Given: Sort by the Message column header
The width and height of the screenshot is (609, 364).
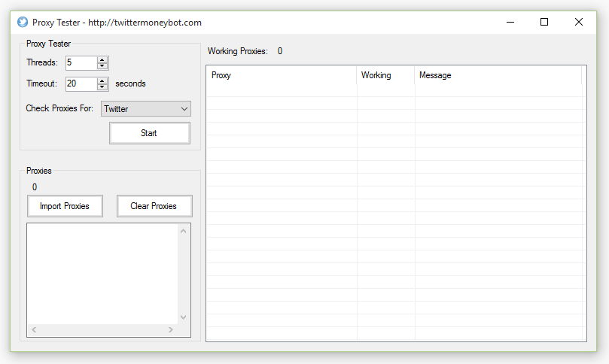Looking at the screenshot, I should click(x=498, y=75).
